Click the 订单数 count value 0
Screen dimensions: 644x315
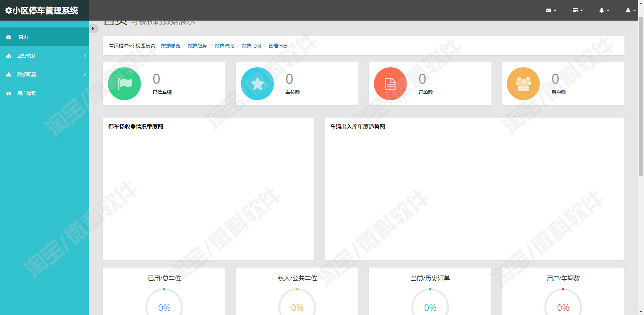click(x=422, y=79)
